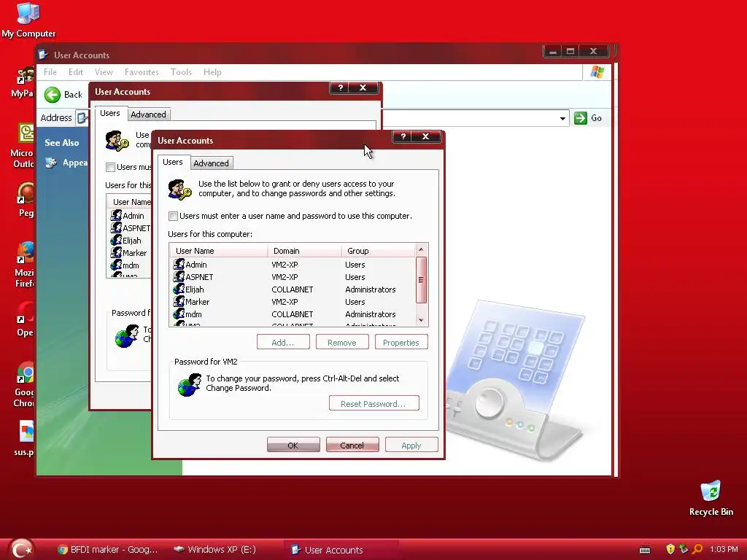Click the globe user icon beside password text
Viewport: 747px width, 560px height.
pos(189,385)
